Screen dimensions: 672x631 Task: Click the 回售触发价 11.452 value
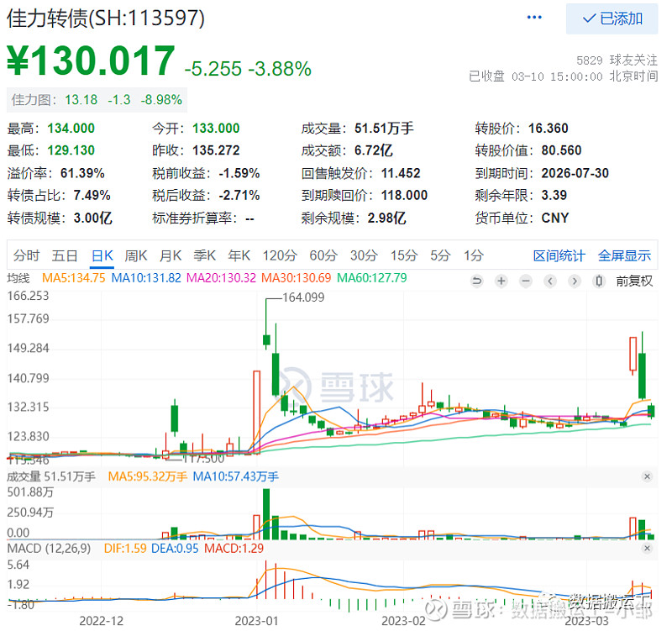tap(401, 173)
